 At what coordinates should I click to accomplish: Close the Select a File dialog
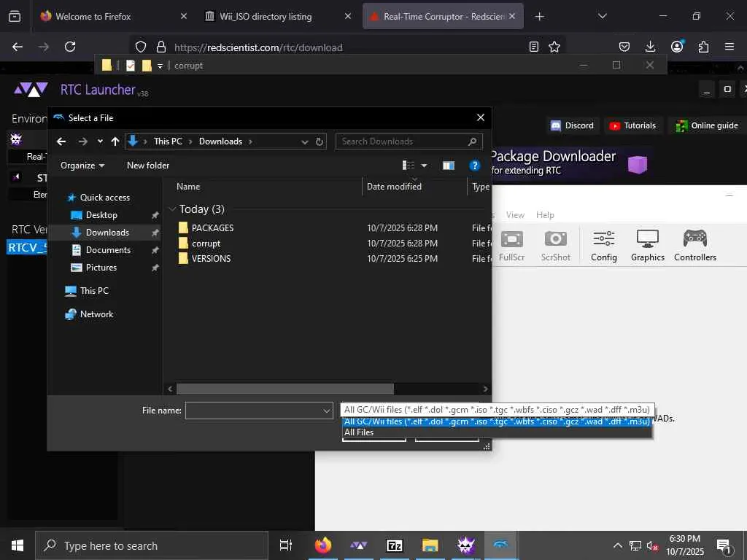tap(481, 117)
